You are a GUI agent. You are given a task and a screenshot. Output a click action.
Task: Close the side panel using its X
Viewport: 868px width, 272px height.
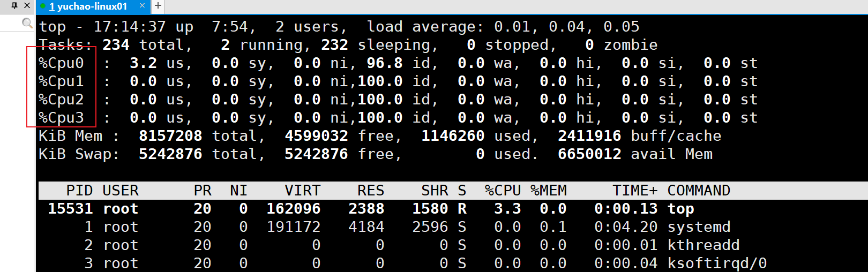click(x=27, y=5)
